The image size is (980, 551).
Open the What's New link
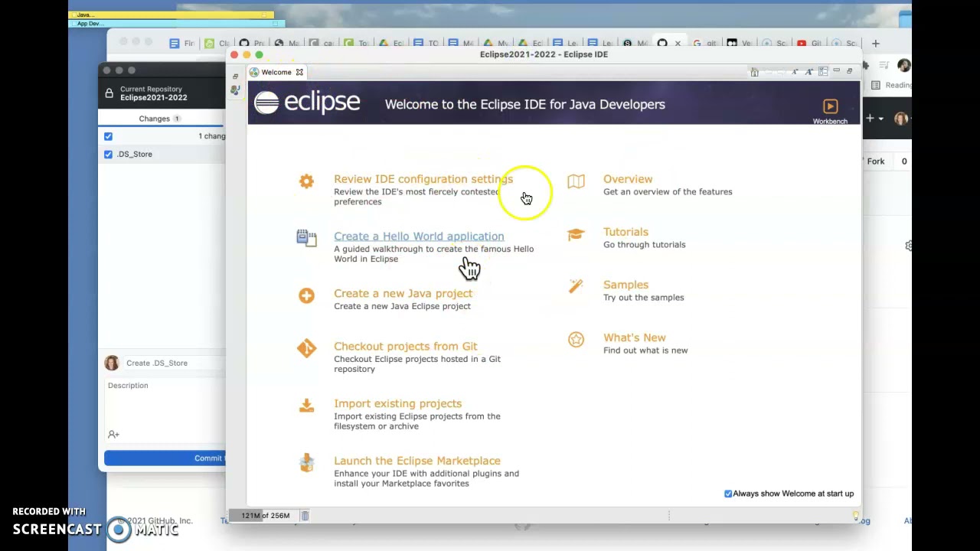click(x=635, y=337)
